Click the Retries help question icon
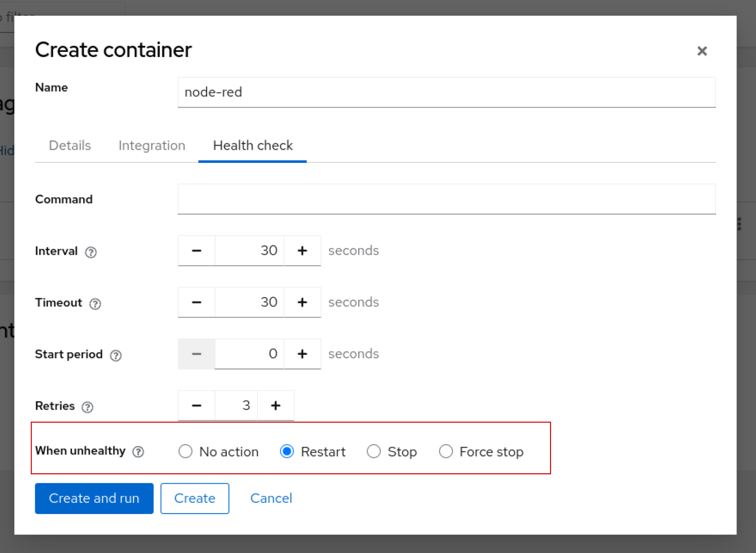The width and height of the screenshot is (756, 553). (87, 407)
